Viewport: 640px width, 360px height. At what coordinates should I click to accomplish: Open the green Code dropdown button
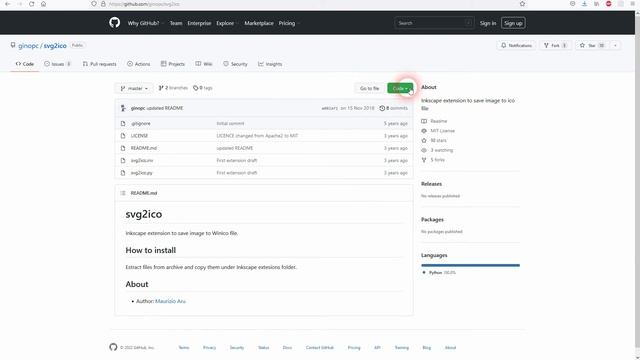pyautogui.click(x=400, y=88)
